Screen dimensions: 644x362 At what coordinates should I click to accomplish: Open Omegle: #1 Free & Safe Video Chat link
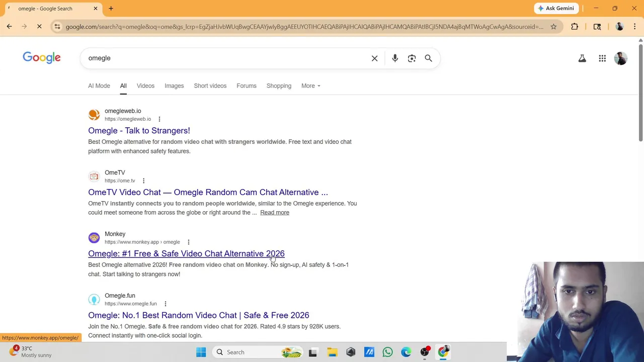click(x=186, y=253)
